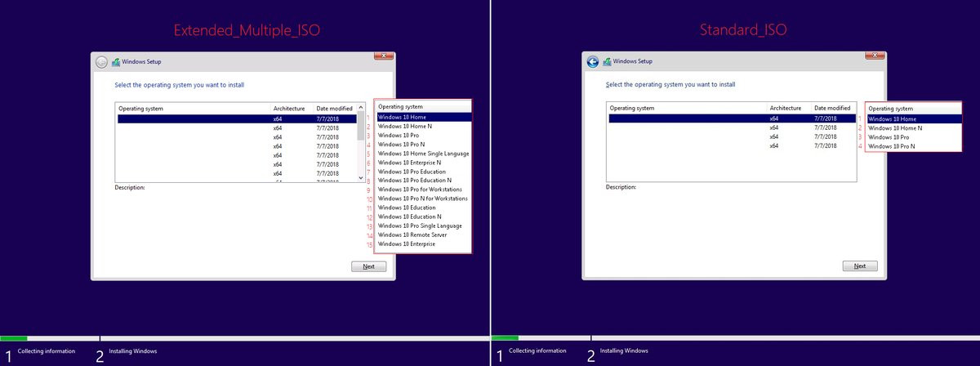Click the install progress bar in Standard_ISO screen
The width and height of the screenshot is (980, 366).
click(736, 337)
